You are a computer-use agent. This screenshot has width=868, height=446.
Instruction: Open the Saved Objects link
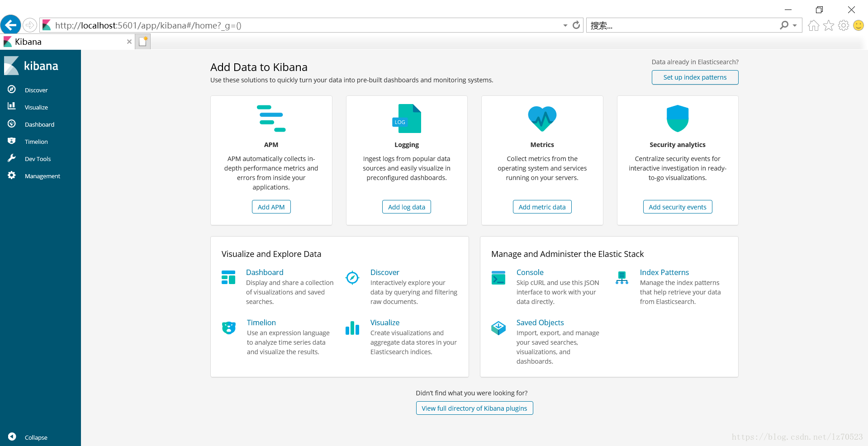[x=540, y=323]
